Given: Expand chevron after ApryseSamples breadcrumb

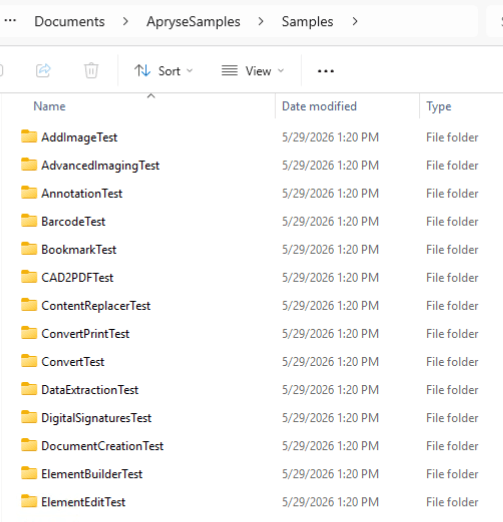Looking at the screenshot, I should (261, 22).
